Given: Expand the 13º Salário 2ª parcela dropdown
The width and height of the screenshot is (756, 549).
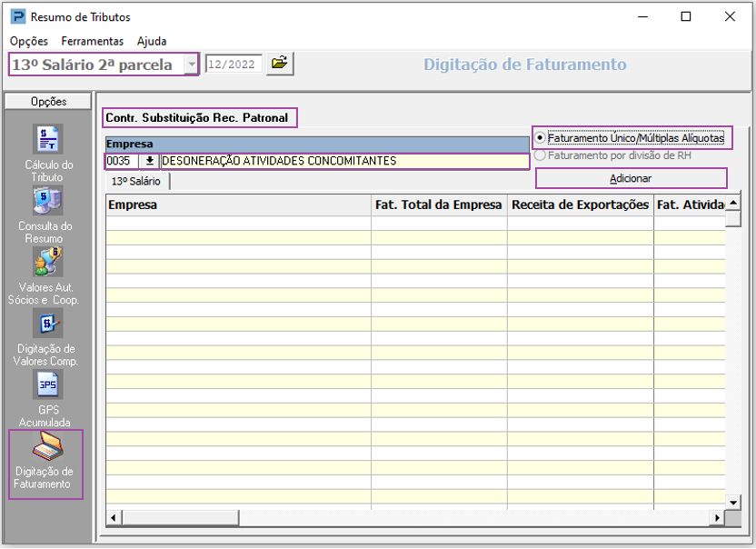Looking at the screenshot, I should pos(191,65).
